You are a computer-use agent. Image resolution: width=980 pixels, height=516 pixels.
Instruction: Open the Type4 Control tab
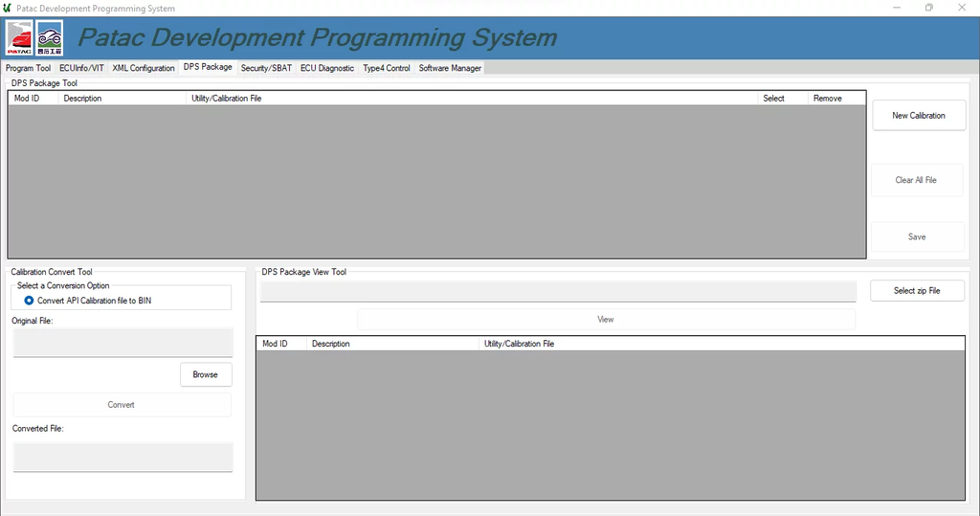(387, 68)
